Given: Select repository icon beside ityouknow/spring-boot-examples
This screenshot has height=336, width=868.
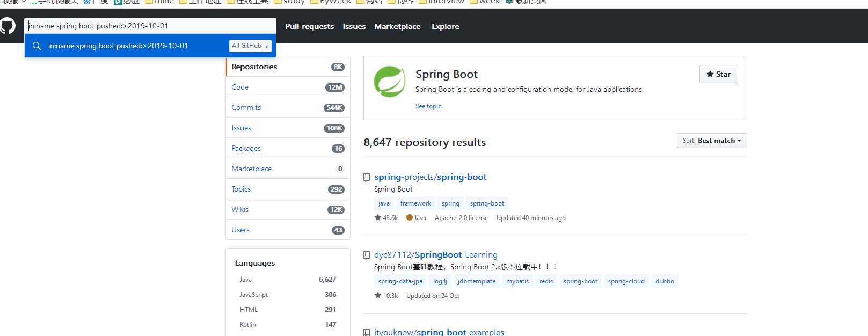Looking at the screenshot, I should [367, 333].
